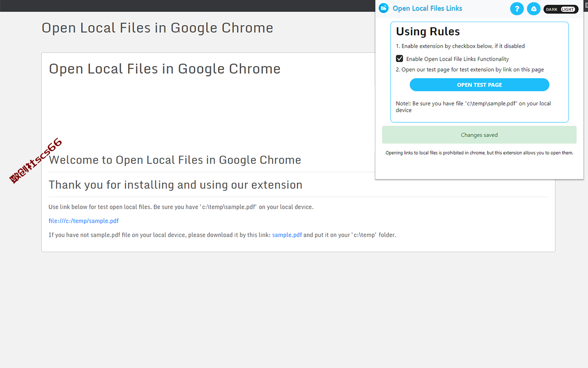Download sample.pdf via the inline link
This screenshot has width=588, height=368.
pos(287,235)
